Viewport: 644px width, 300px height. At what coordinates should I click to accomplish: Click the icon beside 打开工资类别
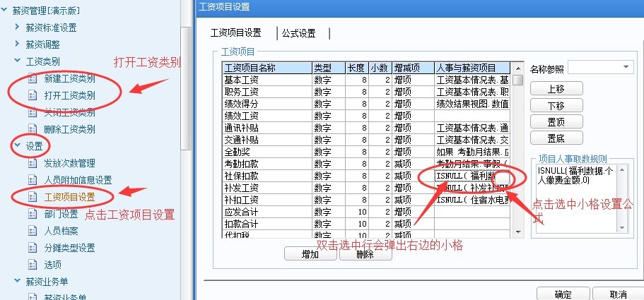[31, 95]
